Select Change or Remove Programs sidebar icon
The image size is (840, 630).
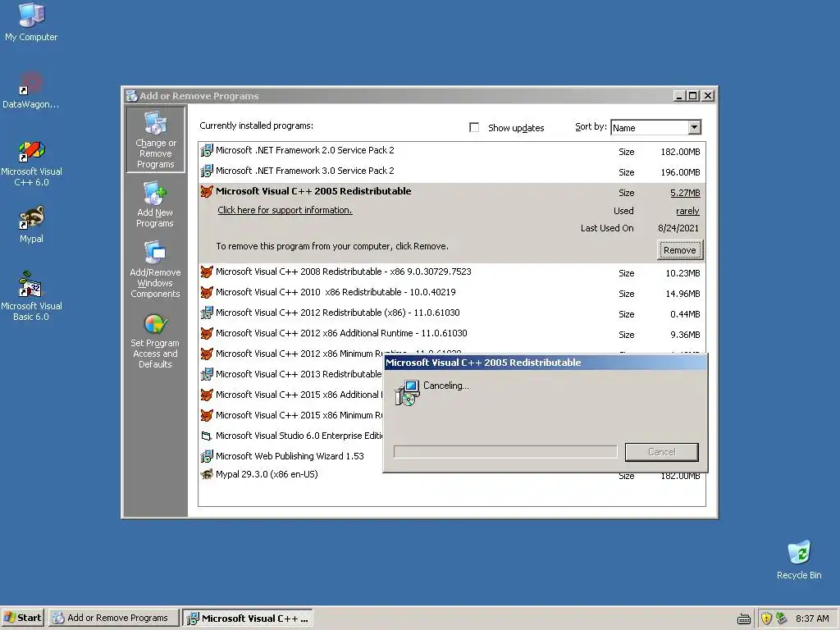coord(155,139)
